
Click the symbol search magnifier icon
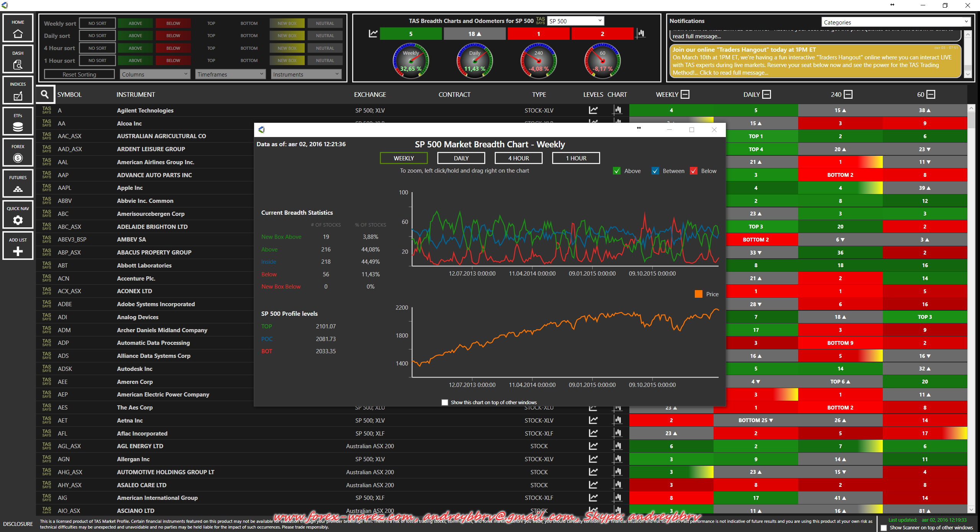pyautogui.click(x=45, y=94)
